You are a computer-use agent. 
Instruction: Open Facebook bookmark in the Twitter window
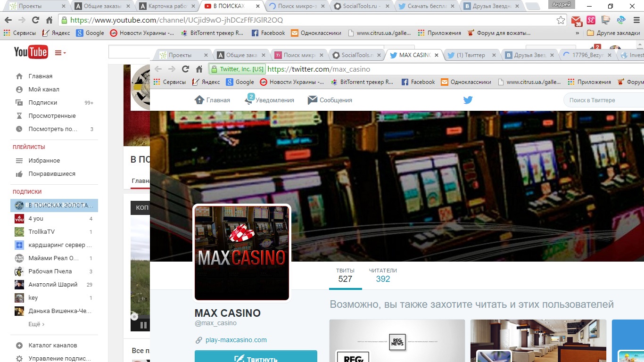(x=418, y=82)
